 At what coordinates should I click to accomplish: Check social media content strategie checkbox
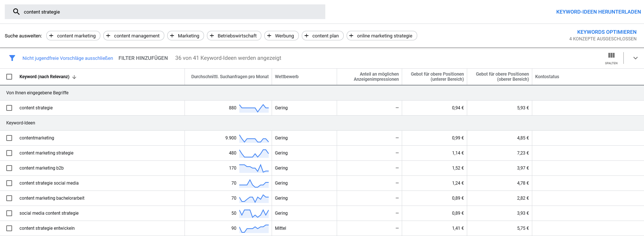9,213
